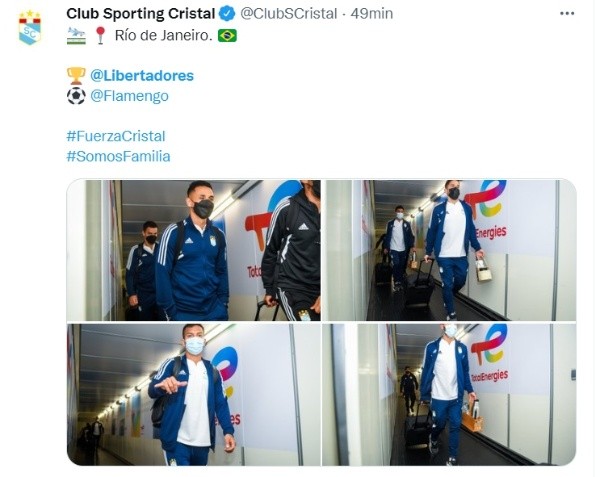600x477 pixels.
Task: Click the red location pin emoji
Action: tap(100, 35)
